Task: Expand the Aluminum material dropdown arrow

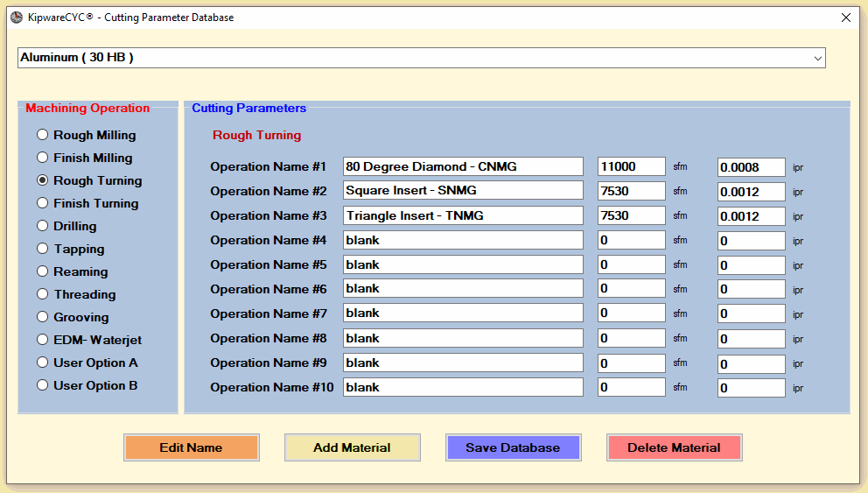Action: click(x=817, y=58)
